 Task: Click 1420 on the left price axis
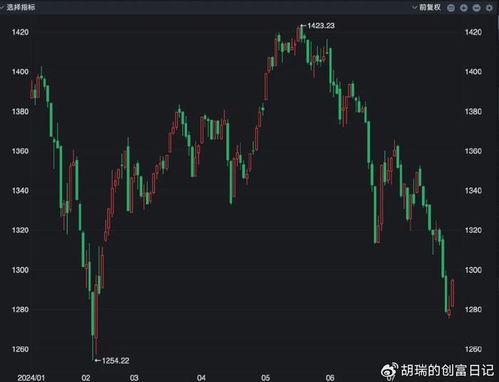20,32
